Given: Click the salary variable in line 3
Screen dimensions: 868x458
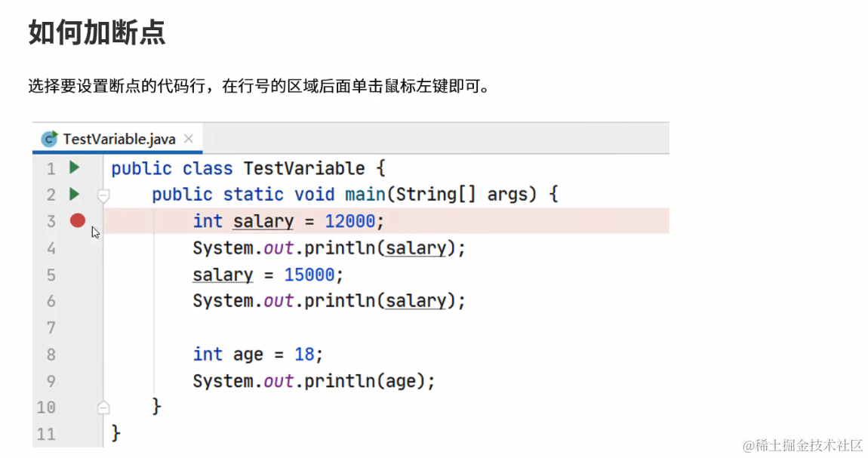Looking at the screenshot, I should 263,222.
